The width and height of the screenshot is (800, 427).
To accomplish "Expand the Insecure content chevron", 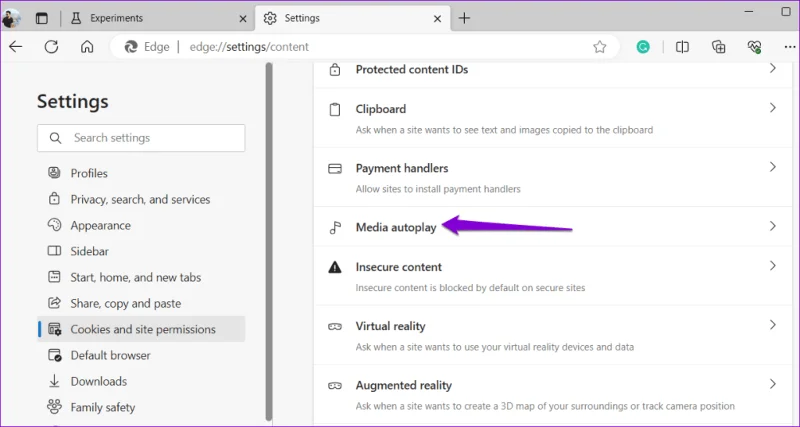I will (772, 266).
